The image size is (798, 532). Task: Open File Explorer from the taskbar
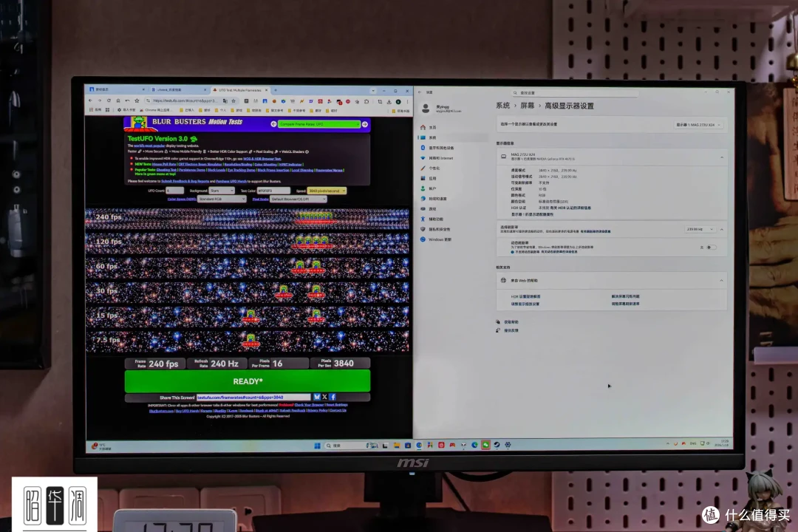[397, 446]
